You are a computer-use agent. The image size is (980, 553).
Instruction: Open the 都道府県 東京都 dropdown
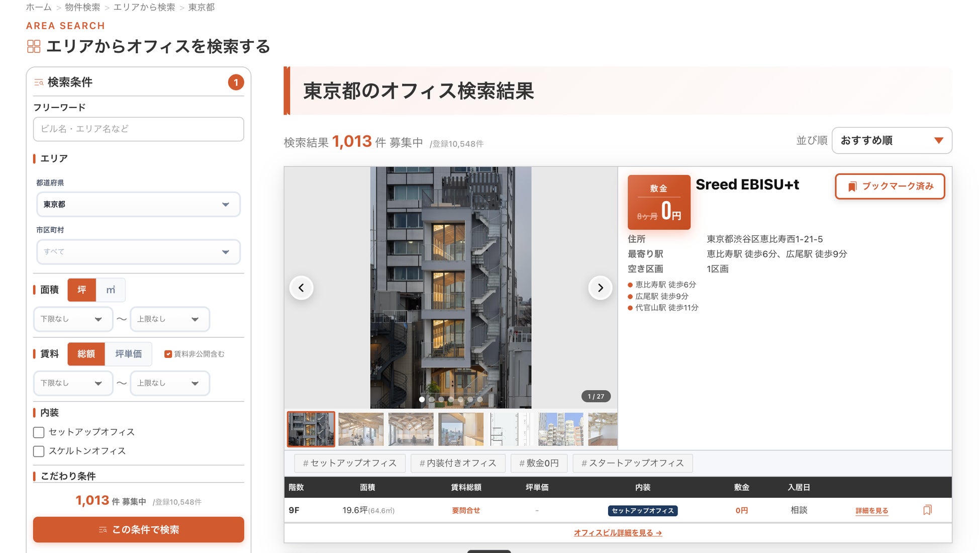[x=138, y=205]
